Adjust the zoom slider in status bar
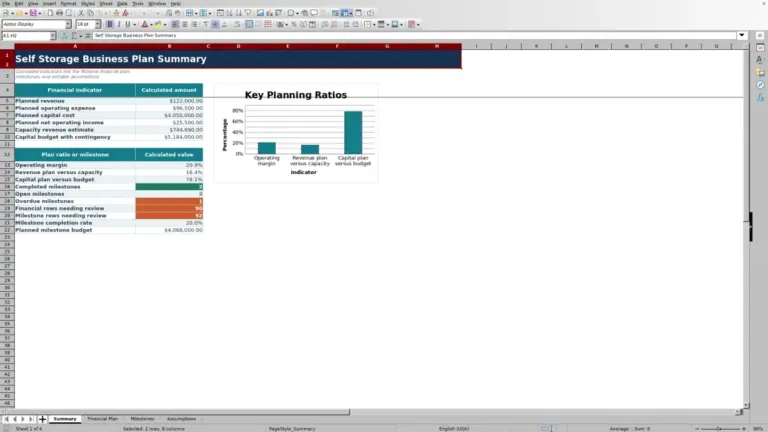The image size is (768, 432). [x=720, y=429]
